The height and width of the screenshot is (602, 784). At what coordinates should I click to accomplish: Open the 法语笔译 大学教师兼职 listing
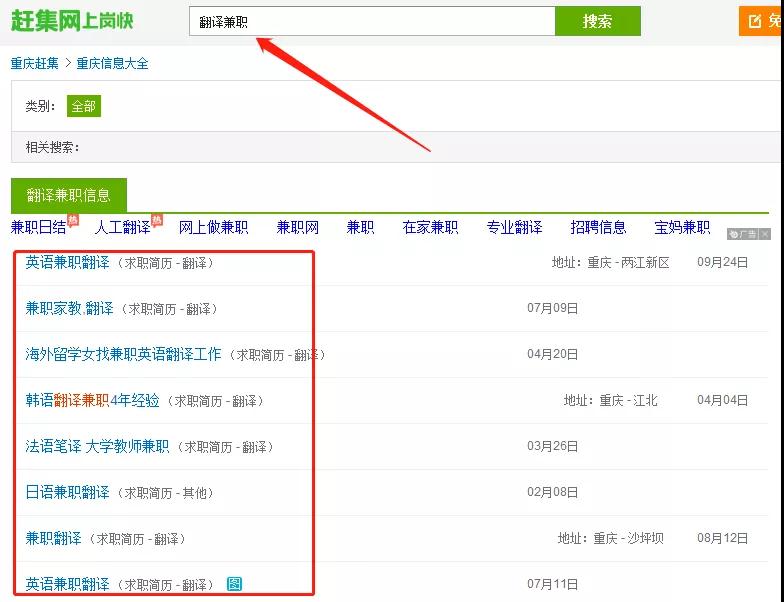pyautogui.click(x=97, y=447)
